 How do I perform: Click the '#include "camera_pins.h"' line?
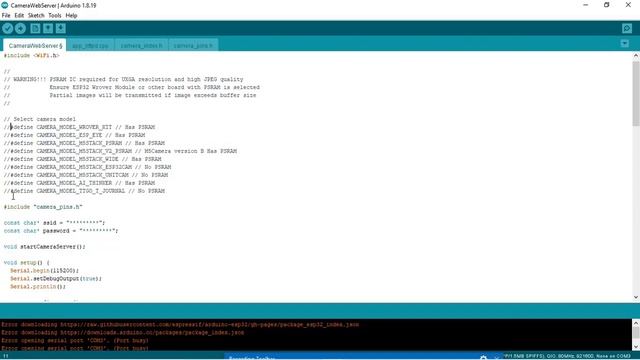coord(43,207)
